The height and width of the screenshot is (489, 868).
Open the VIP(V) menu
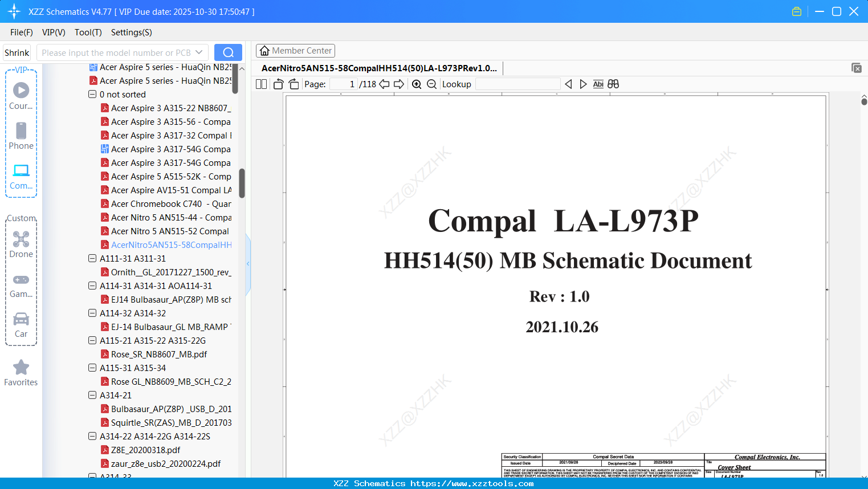54,32
